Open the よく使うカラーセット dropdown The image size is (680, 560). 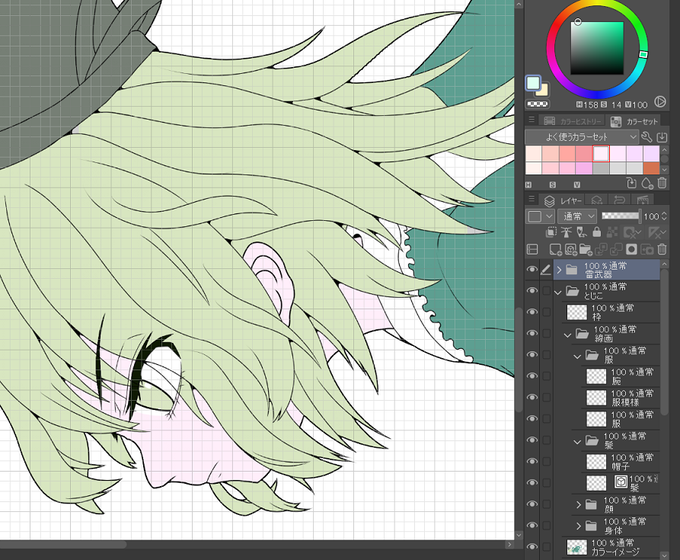(582, 137)
